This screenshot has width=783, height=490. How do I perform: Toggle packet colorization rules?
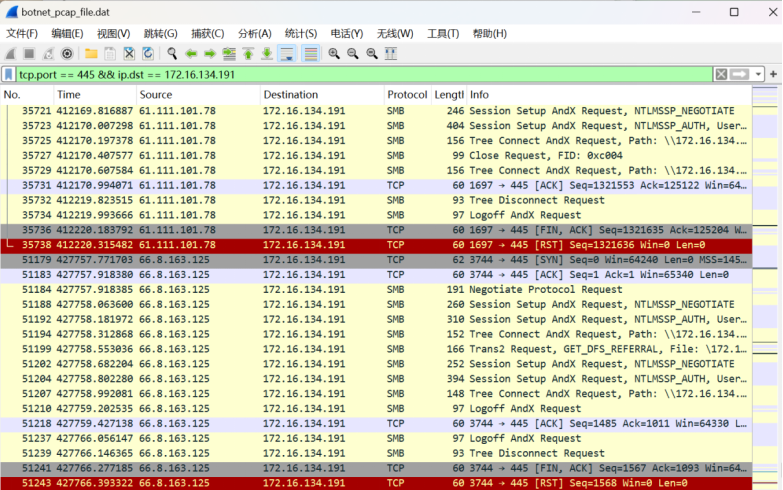point(311,53)
